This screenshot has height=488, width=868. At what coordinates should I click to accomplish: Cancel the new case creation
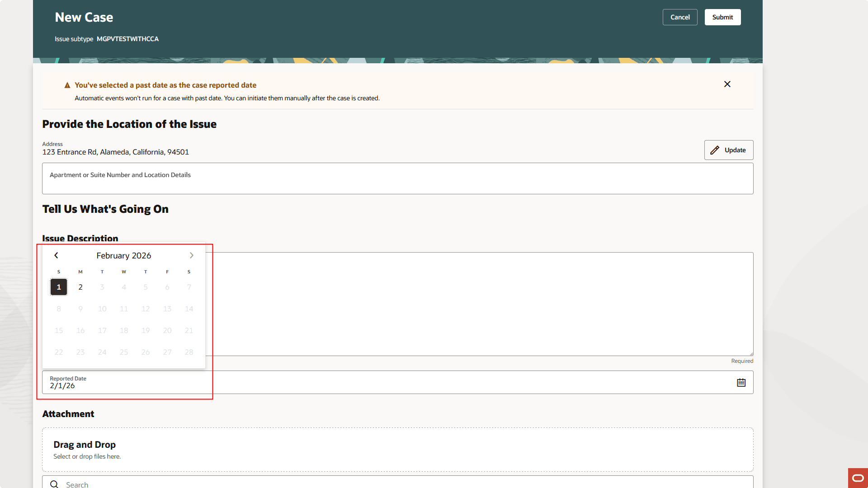point(679,17)
